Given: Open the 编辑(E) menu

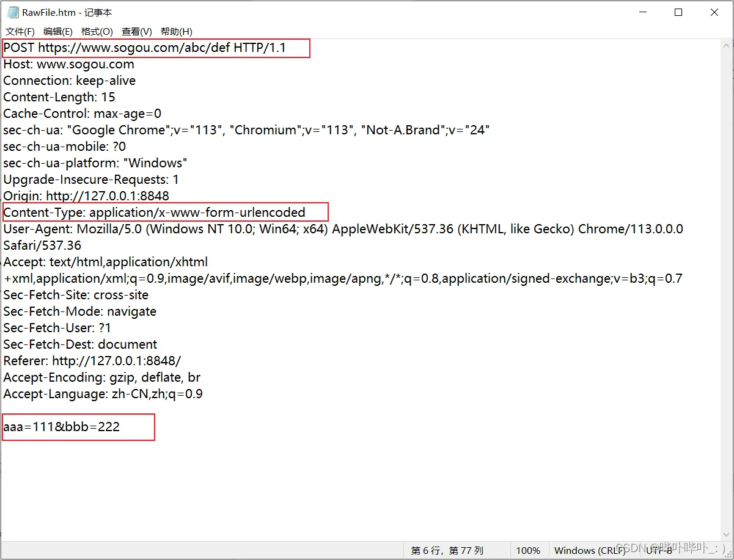Looking at the screenshot, I should tap(58, 32).
